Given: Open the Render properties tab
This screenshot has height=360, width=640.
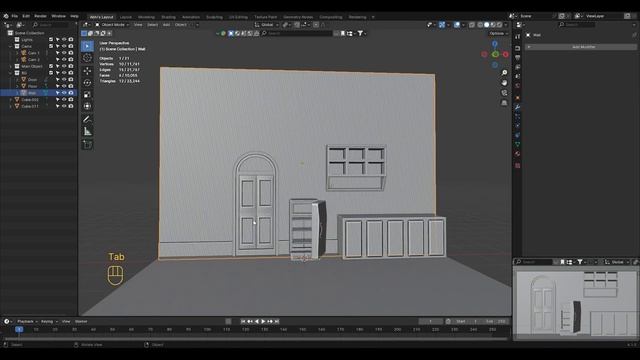Looking at the screenshot, I should (518, 48).
